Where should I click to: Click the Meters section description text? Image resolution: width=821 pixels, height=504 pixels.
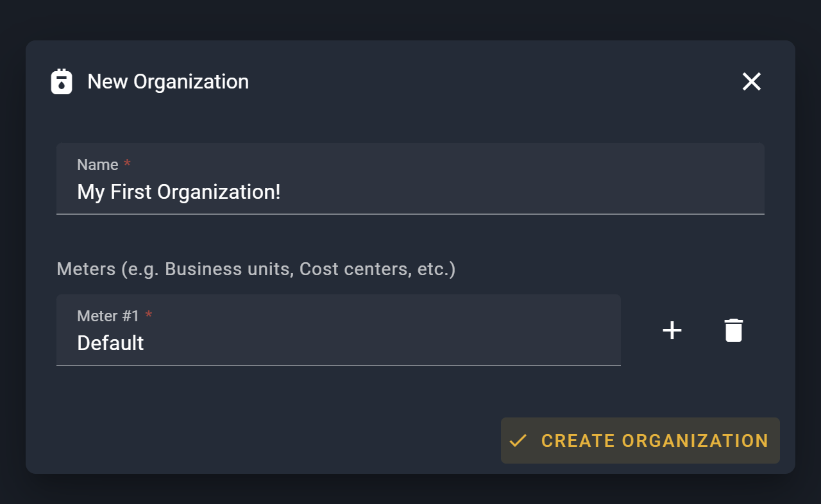point(256,269)
